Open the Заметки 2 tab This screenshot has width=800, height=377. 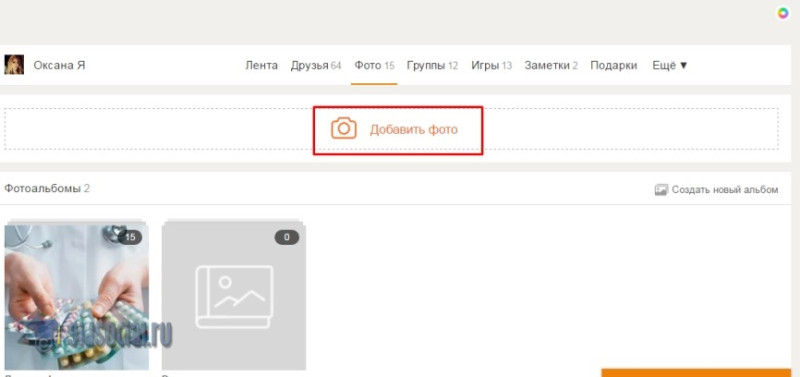pyautogui.click(x=551, y=65)
